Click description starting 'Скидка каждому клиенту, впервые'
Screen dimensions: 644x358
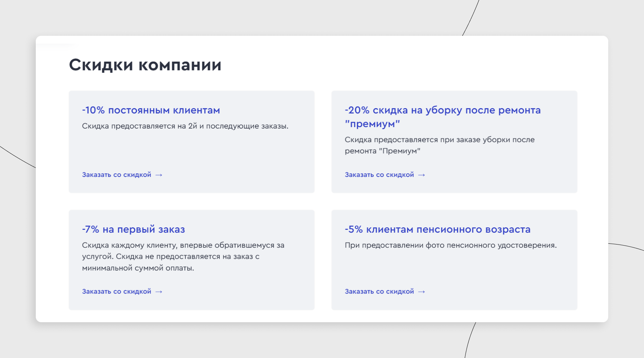pyautogui.click(x=183, y=245)
